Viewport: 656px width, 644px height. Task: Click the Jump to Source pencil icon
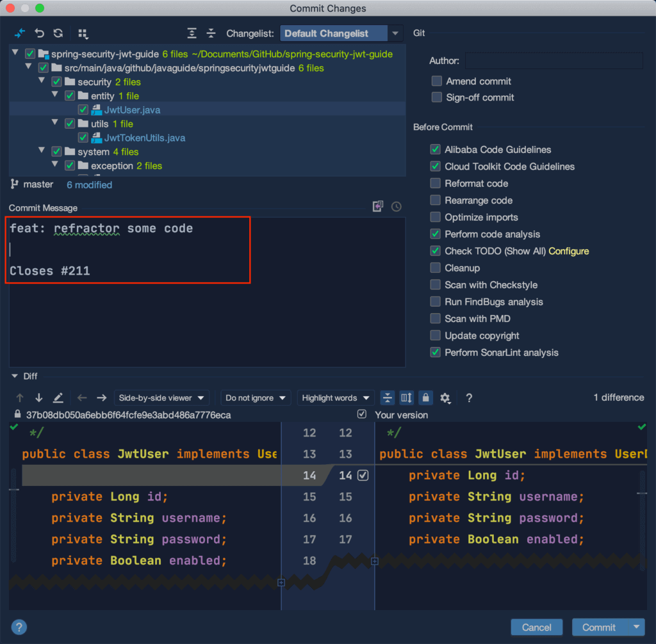57,398
